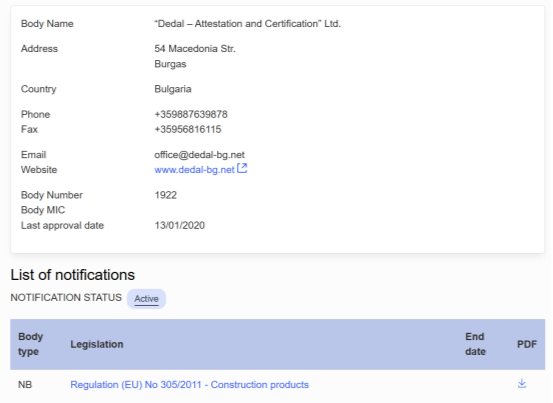Click the Last approval date label
Screen dimensions: 553x403
coord(62,225)
